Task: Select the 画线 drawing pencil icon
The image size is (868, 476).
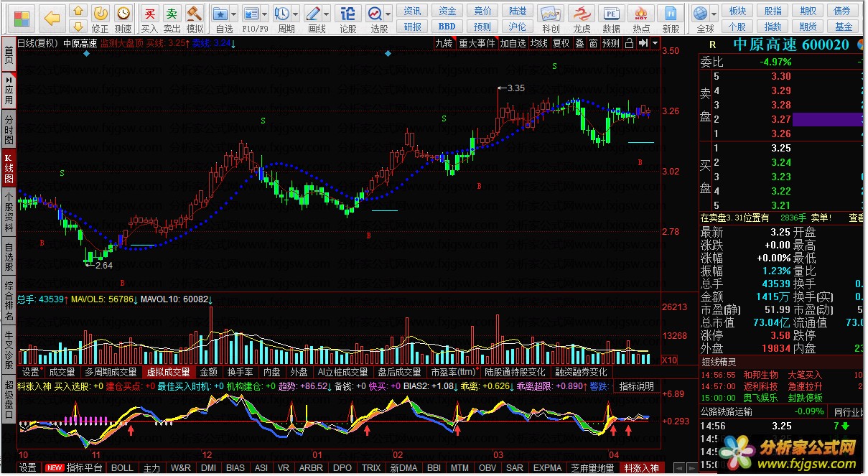Action: 314,17
